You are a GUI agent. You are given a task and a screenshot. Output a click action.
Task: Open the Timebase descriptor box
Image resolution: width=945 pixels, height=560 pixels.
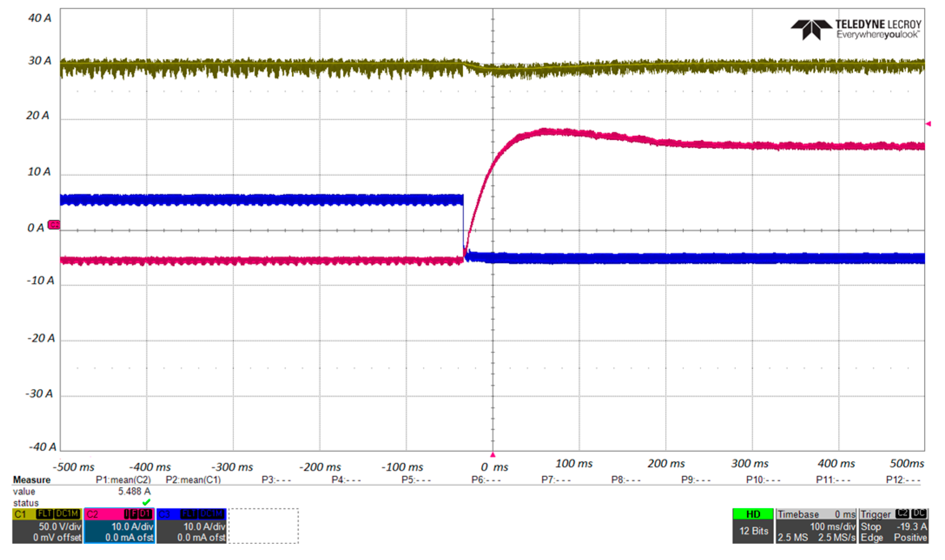click(x=816, y=526)
